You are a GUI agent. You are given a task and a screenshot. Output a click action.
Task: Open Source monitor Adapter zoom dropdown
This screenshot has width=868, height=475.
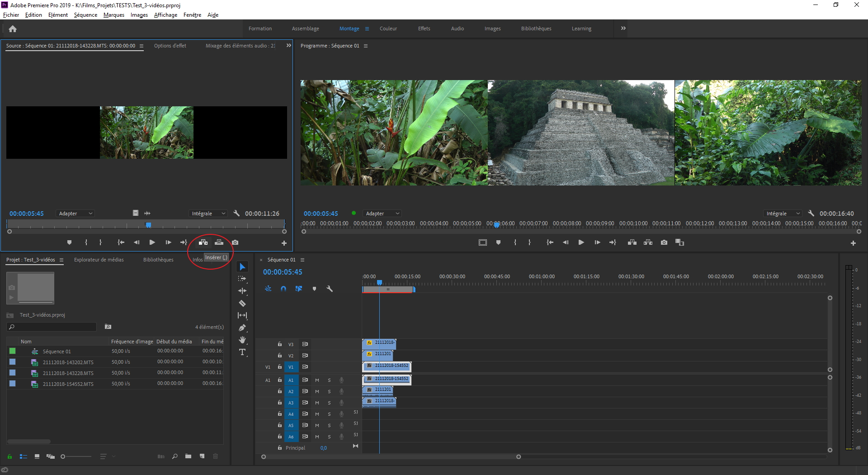pos(75,213)
